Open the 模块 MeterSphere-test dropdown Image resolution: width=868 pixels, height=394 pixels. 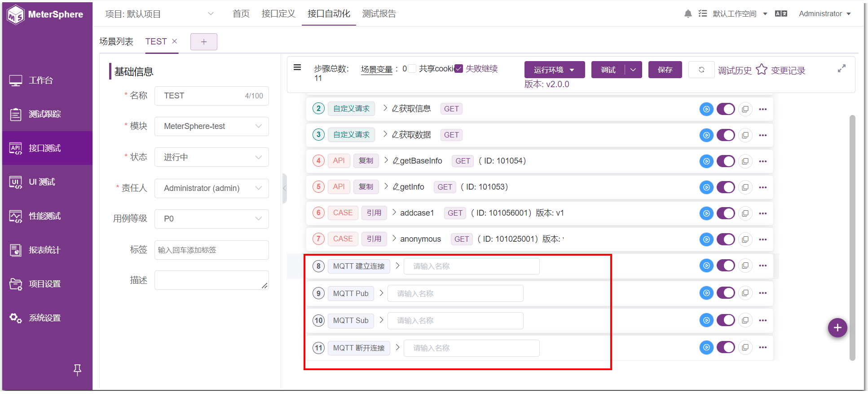211,126
